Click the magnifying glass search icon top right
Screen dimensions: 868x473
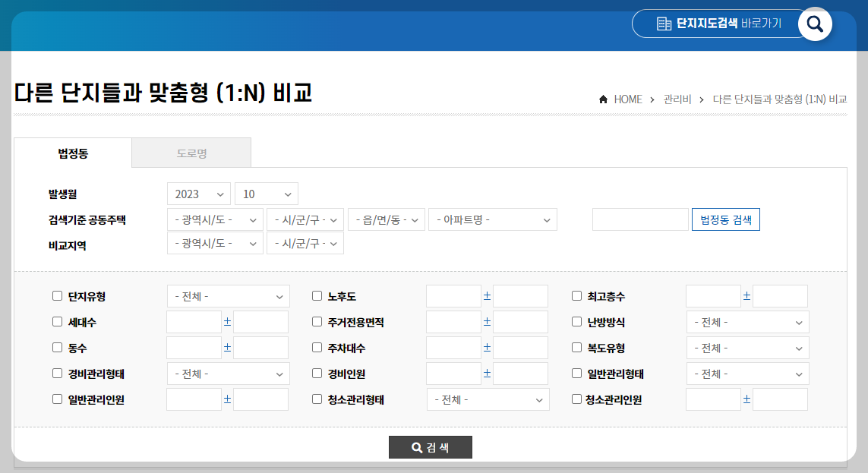point(816,24)
